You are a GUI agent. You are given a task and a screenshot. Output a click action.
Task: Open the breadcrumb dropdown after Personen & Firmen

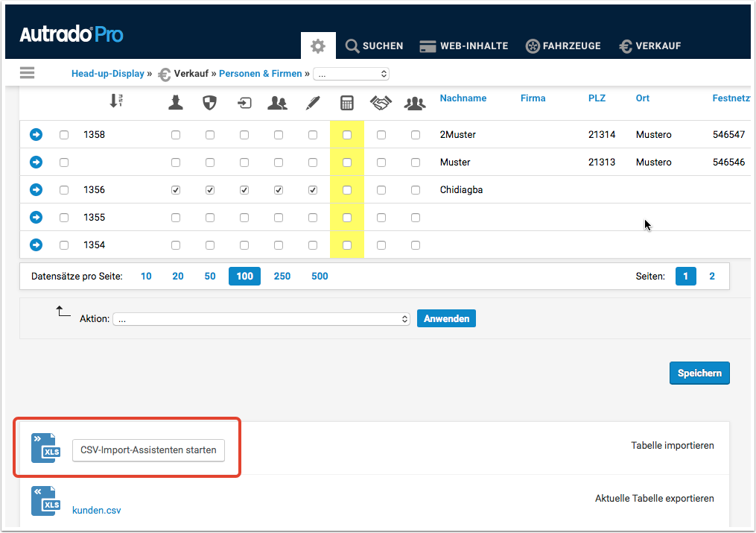point(351,74)
